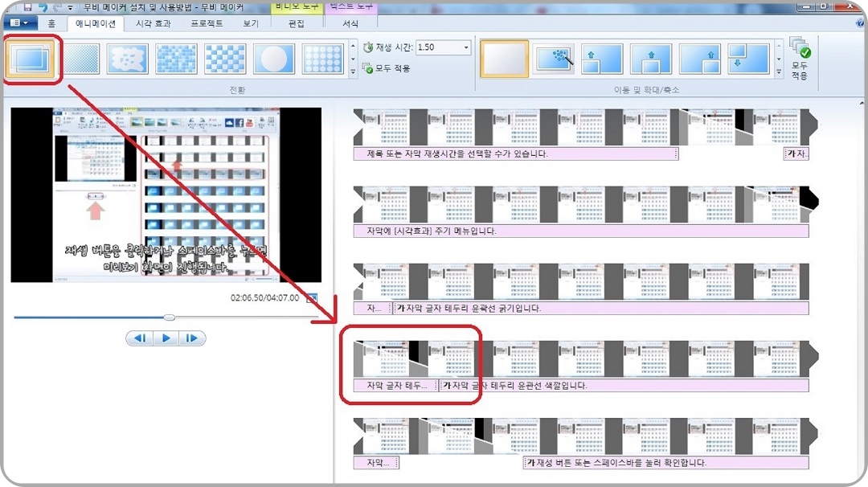Open the 서식 tab under text tools
Viewport: 868px width, 487px height.
(350, 23)
